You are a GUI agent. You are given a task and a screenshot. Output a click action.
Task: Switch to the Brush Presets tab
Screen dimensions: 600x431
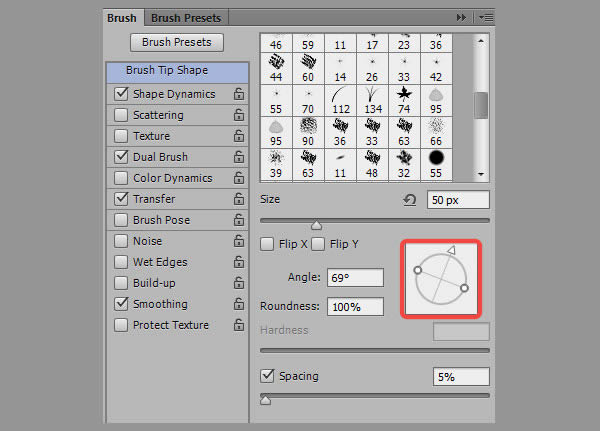[187, 17]
